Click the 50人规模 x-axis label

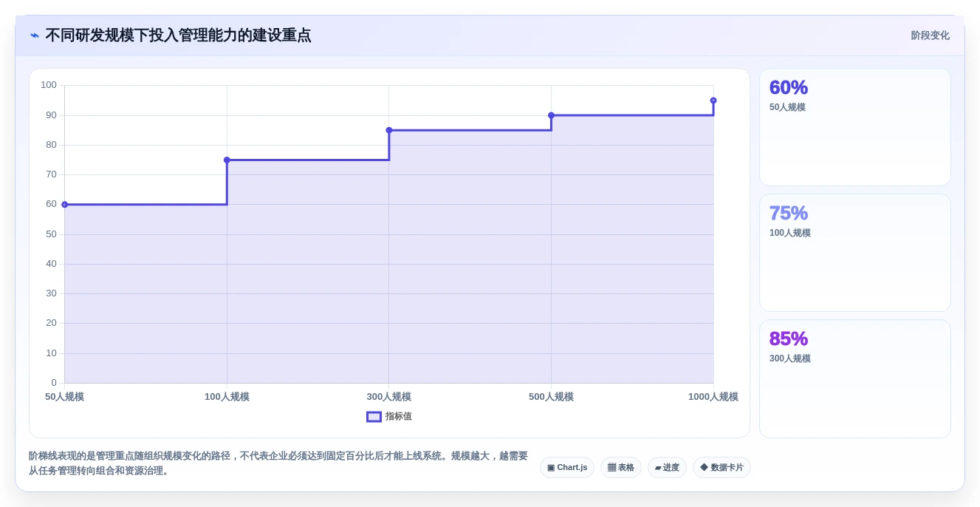(64, 397)
